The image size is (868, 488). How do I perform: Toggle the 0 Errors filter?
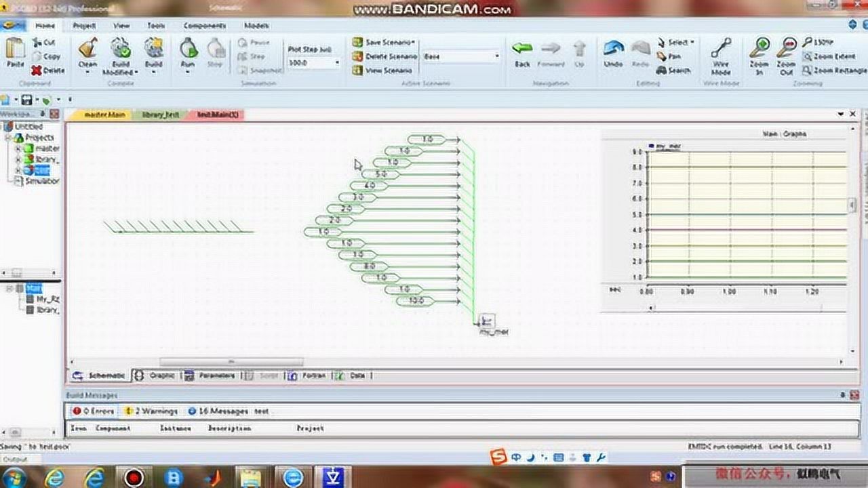pyautogui.click(x=93, y=411)
